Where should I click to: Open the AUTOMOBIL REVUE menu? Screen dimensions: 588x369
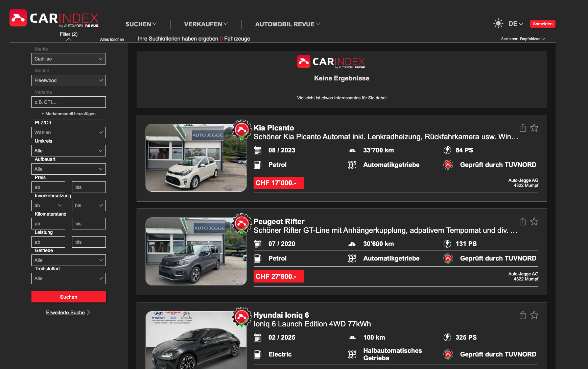coord(287,24)
